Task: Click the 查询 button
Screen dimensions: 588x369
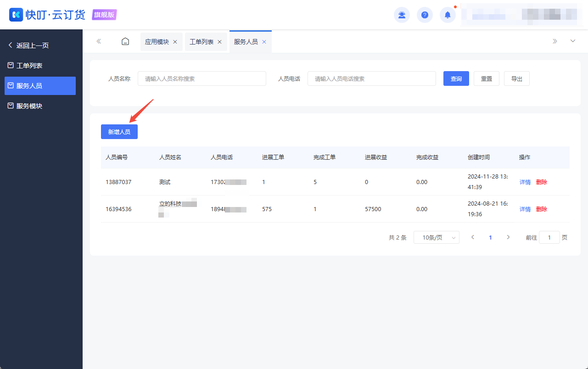Action: pyautogui.click(x=456, y=78)
